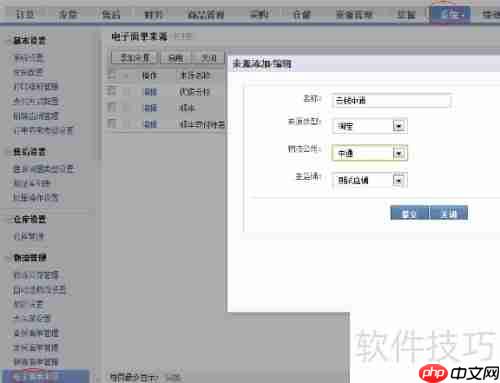This screenshot has width=500, height=383.
Task: Open the 订单 tab in top navigation
Action: pyautogui.click(x=25, y=14)
